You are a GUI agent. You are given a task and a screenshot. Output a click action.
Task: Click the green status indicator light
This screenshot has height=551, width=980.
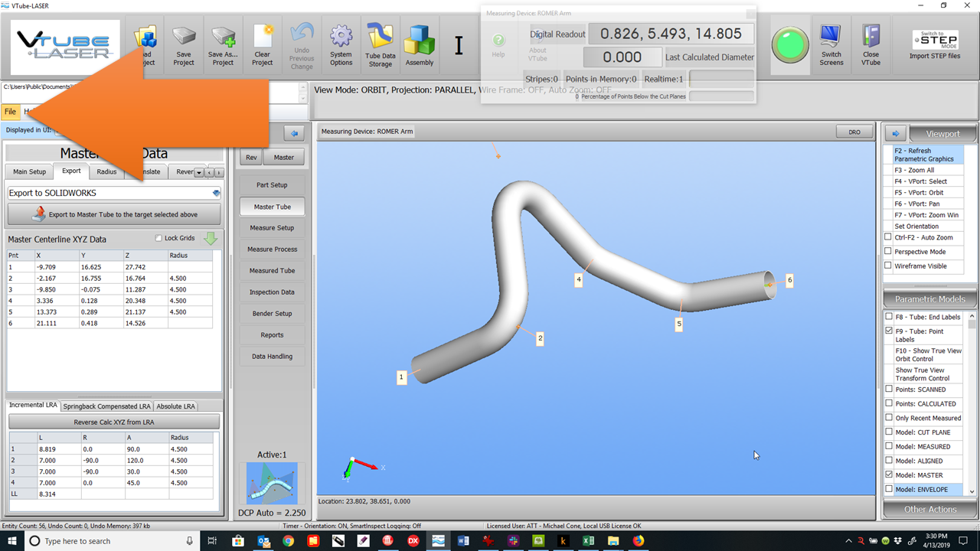[789, 45]
